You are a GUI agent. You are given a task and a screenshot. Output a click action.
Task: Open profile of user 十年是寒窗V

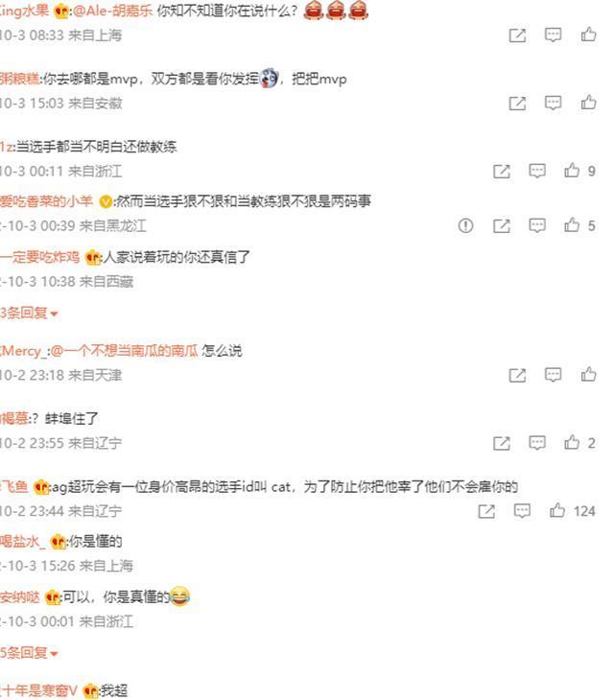click(x=38, y=690)
